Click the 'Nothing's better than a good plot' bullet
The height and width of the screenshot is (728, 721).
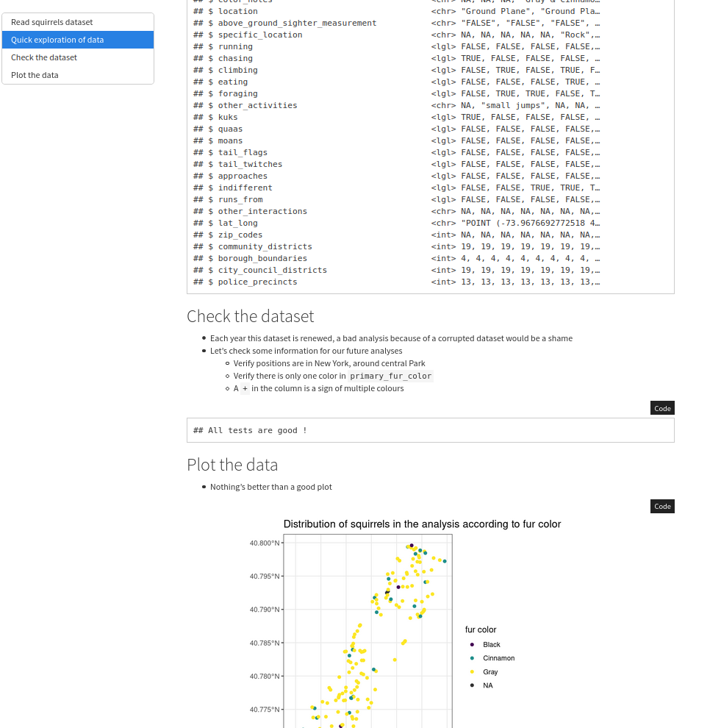[x=271, y=487]
